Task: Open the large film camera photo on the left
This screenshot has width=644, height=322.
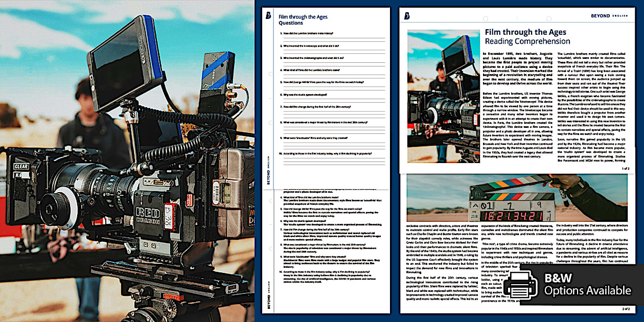Action: [127, 161]
